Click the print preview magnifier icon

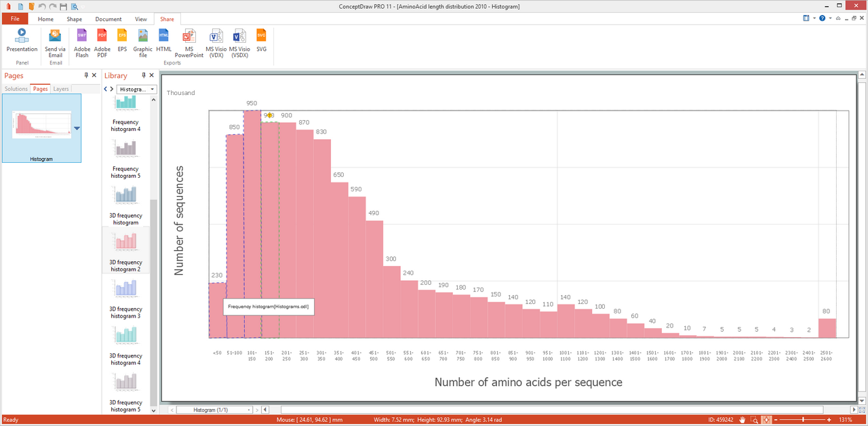tap(75, 6)
